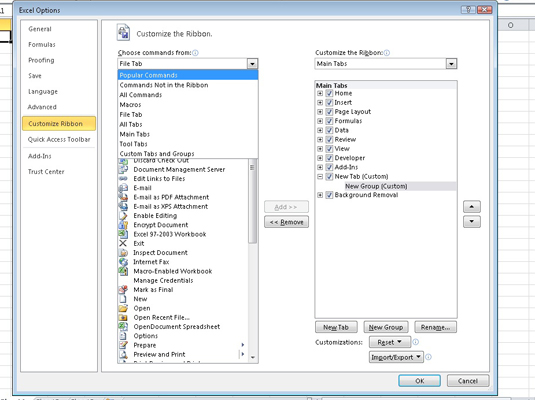Move selected item up with arrow button
This screenshot has height=400, width=535.
coord(472,206)
